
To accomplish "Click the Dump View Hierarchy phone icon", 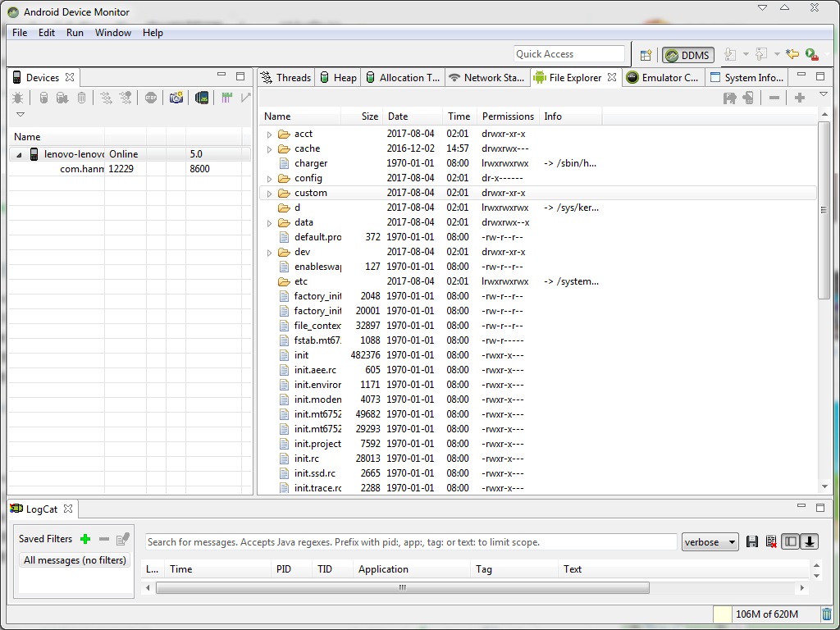I will pyautogui.click(x=202, y=98).
